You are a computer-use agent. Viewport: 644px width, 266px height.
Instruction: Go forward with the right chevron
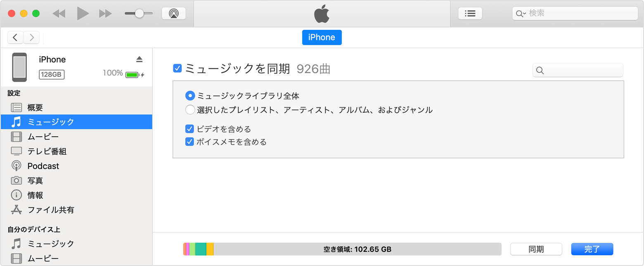pos(31,38)
